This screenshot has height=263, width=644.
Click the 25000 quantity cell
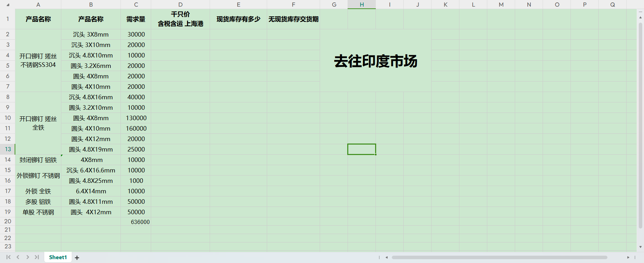point(136,149)
